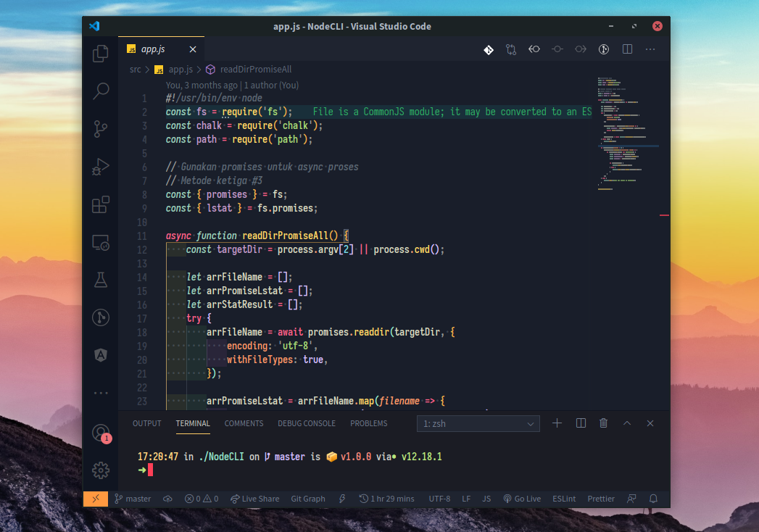Open the Extensions view
Image resolution: width=759 pixels, height=532 pixels.
click(x=100, y=204)
